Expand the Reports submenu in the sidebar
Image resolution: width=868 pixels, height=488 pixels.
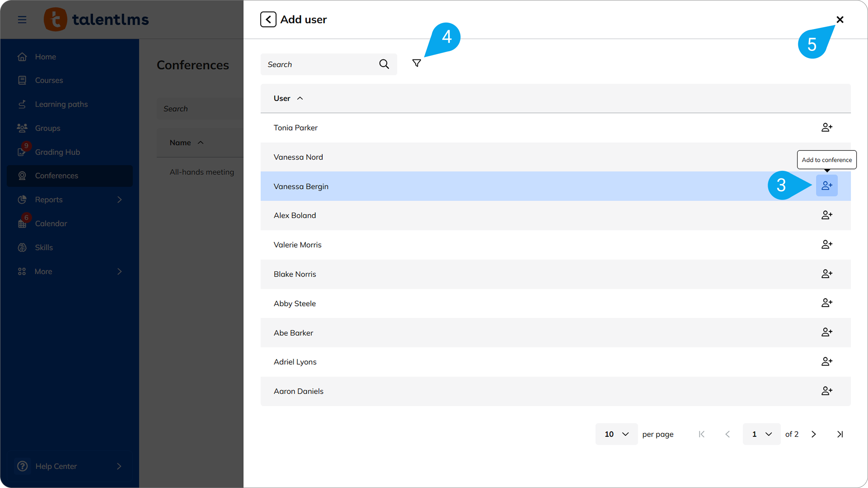pos(119,199)
